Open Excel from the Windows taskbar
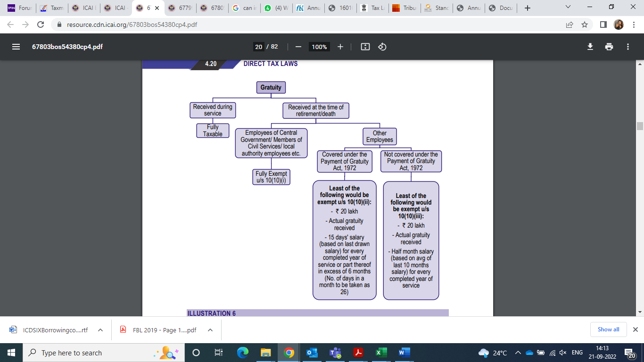This screenshot has height=362, width=644. tap(379, 353)
